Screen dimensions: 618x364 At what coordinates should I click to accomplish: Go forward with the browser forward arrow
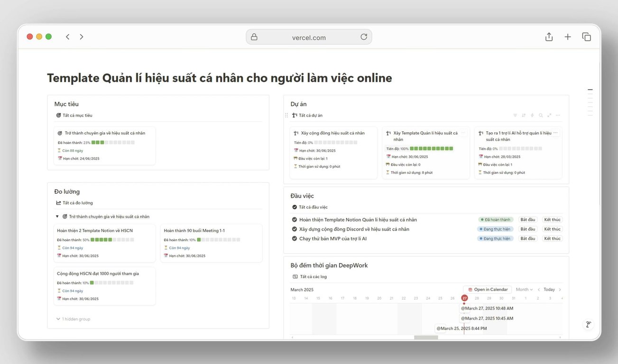[x=82, y=37]
